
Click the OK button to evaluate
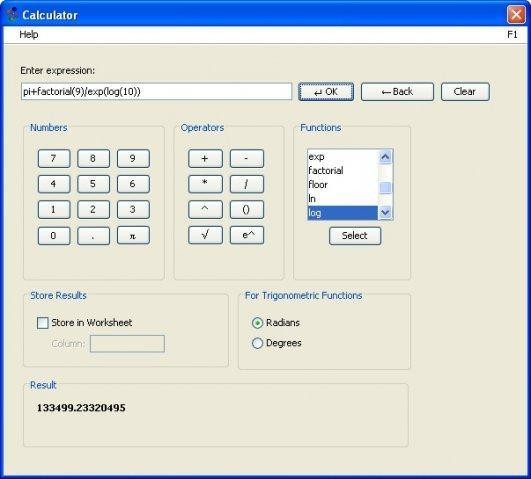326,92
